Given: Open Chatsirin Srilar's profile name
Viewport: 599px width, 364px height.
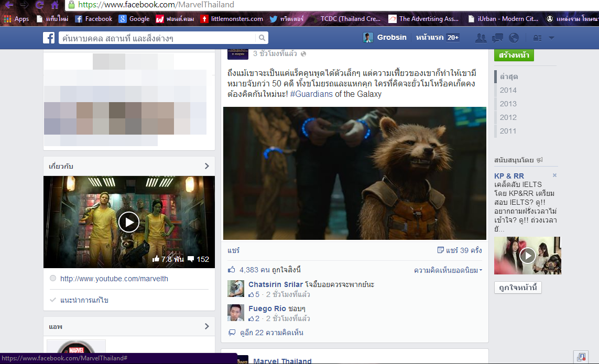Looking at the screenshot, I should point(276,284).
